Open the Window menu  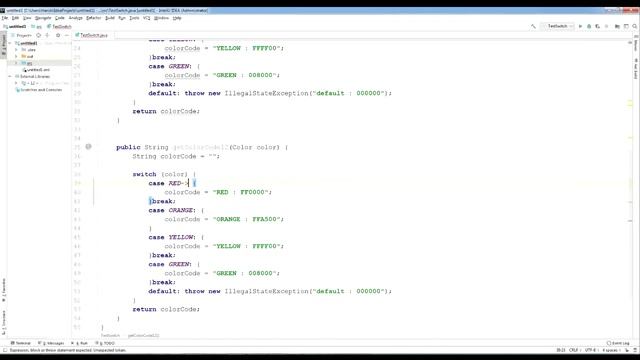[161, 18]
